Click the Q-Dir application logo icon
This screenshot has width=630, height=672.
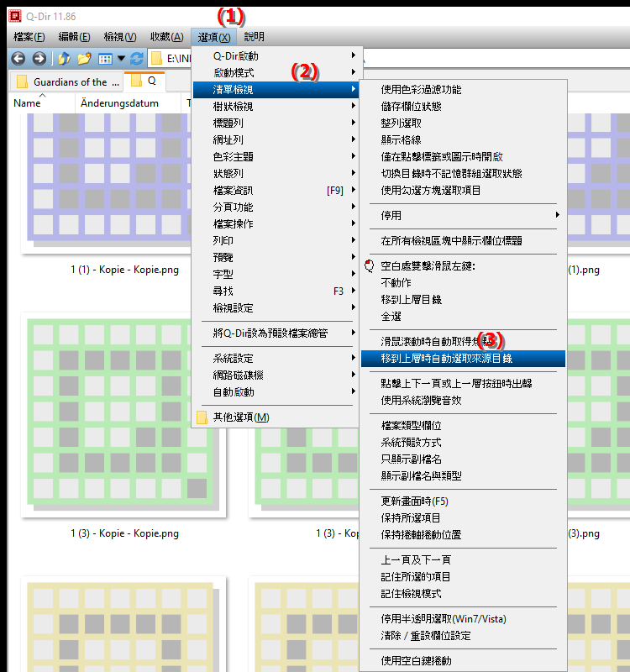15,16
